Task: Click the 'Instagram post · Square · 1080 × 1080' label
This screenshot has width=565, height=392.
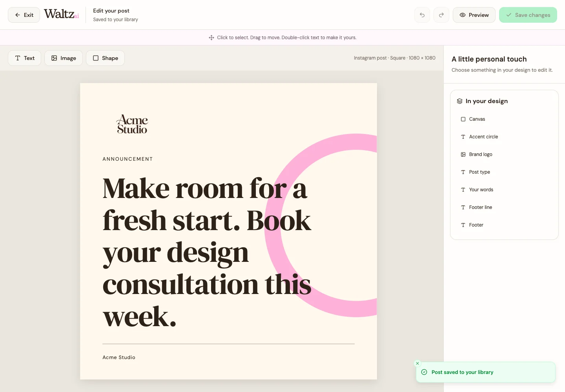Action: [395, 58]
